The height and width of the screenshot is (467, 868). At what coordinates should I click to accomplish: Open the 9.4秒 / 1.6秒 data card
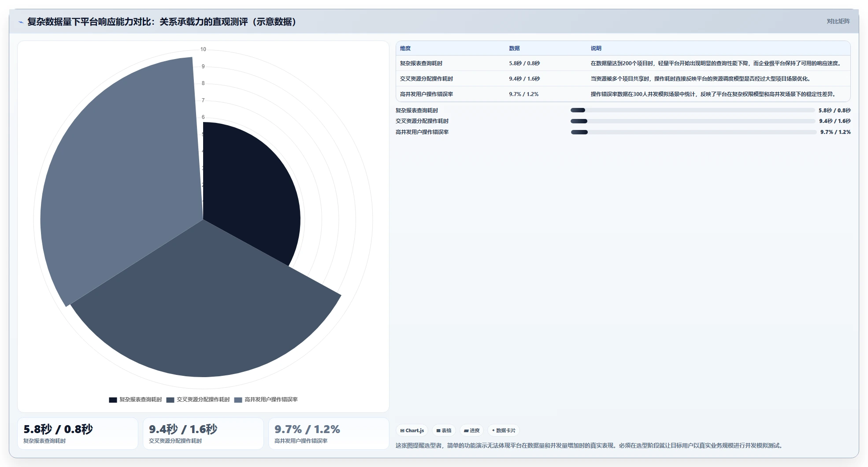pos(203,434)
